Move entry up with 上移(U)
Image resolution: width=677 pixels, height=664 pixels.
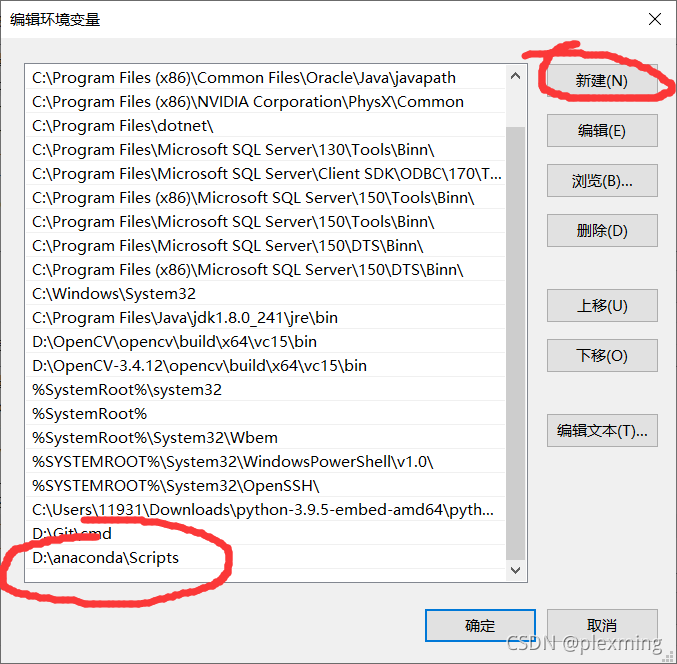coord(602,306)
